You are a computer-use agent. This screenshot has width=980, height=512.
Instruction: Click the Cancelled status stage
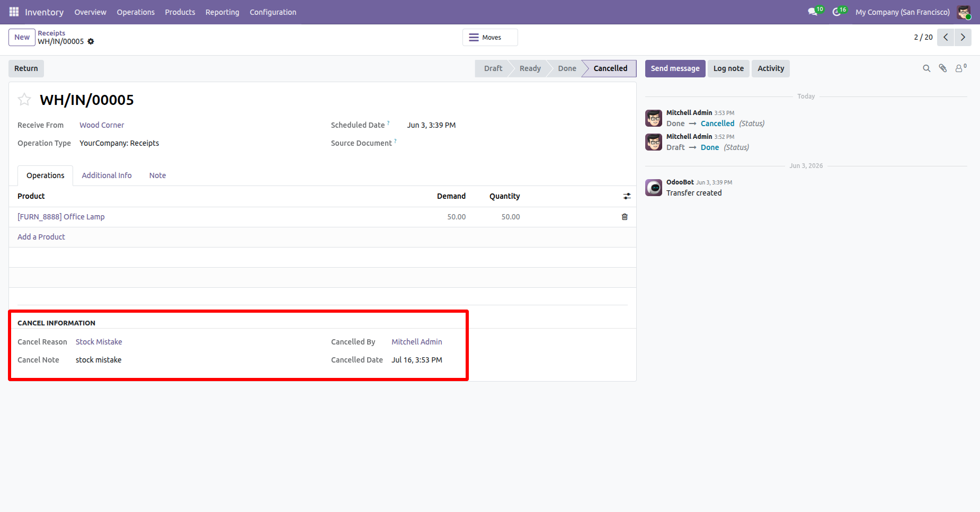coord(610,68)
